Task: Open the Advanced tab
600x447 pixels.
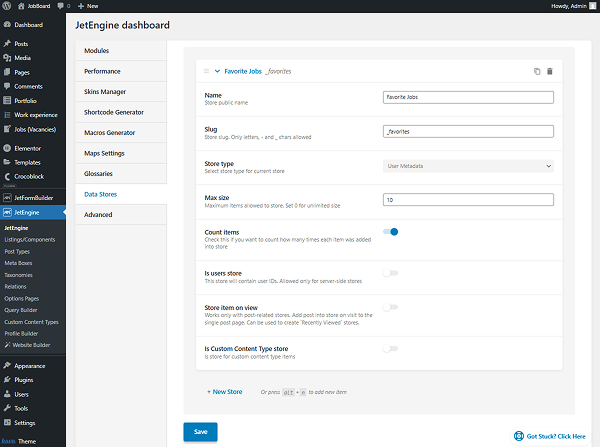Action: 121,214
